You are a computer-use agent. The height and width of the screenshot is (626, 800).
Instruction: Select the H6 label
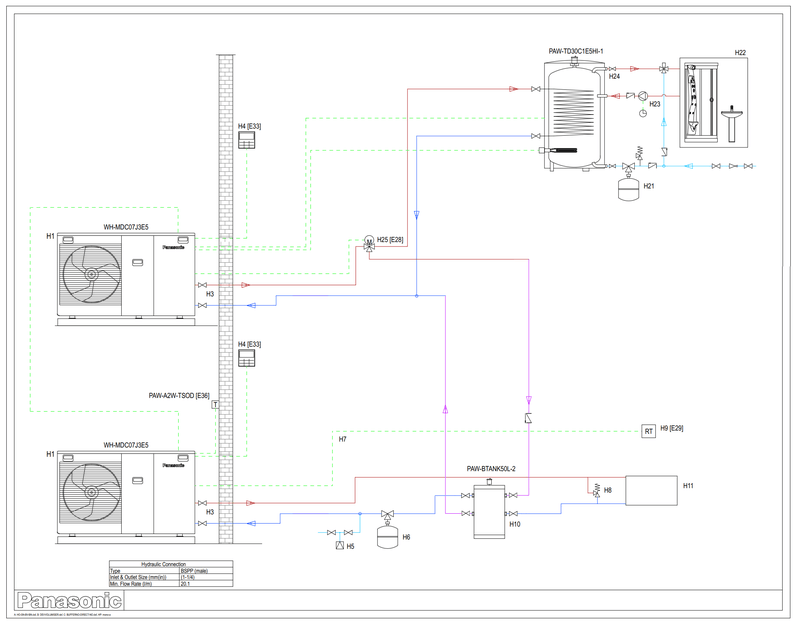pos(406,537)
